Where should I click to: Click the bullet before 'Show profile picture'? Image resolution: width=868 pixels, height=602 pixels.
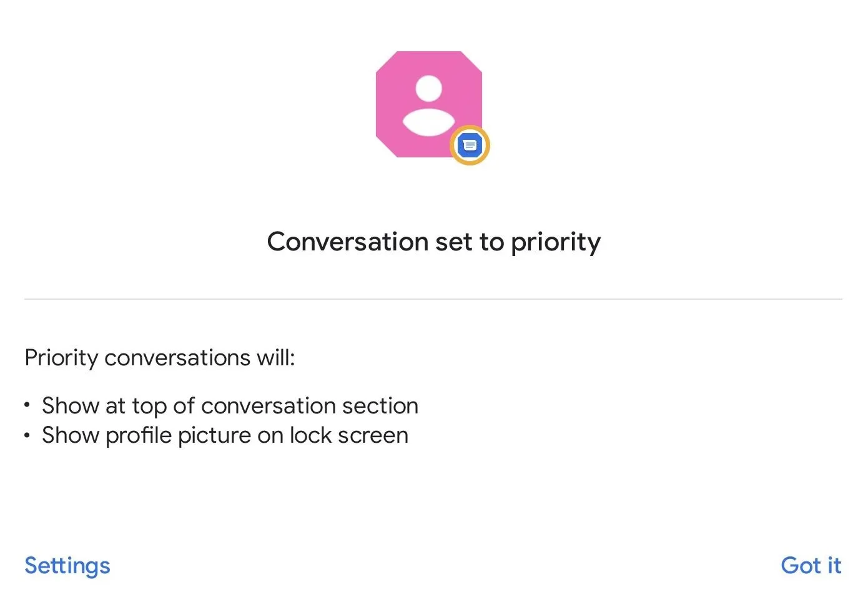point(27,435)
